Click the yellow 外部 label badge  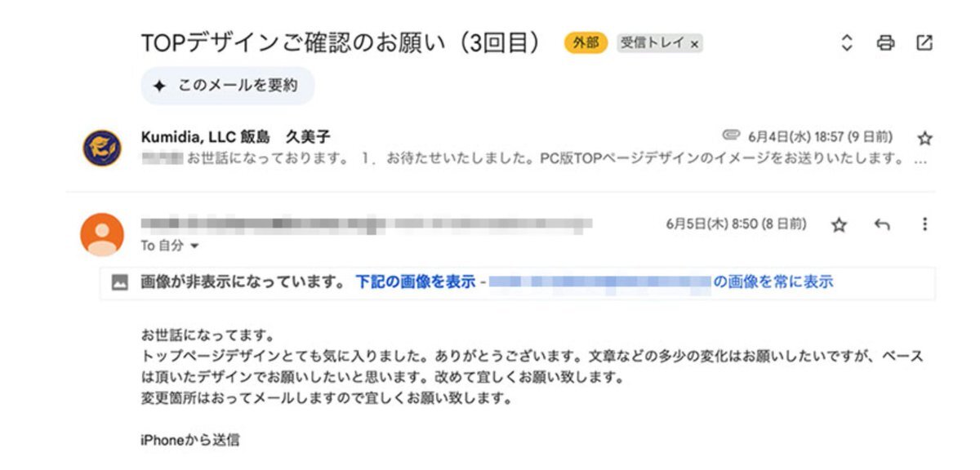click(x=586, y=44)
